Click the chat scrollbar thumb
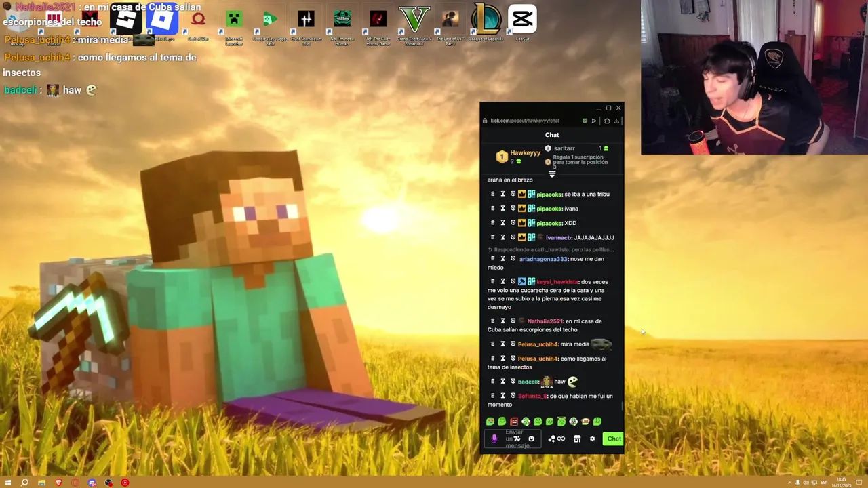Image resolution: width=868 pixels, height=488 pixels. (x=622, y=405)
